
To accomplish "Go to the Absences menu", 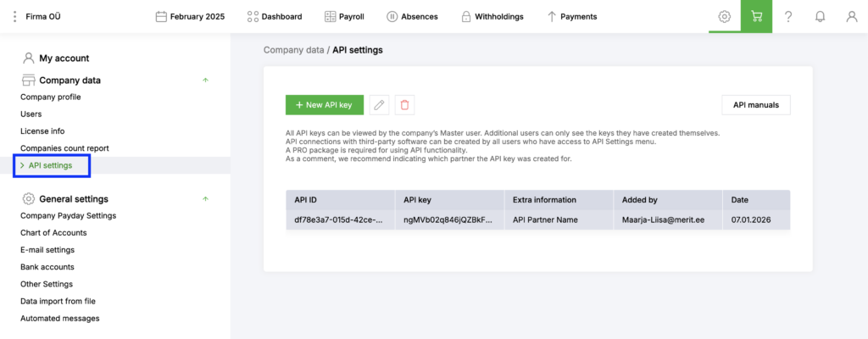I will [x=415, y=16].
